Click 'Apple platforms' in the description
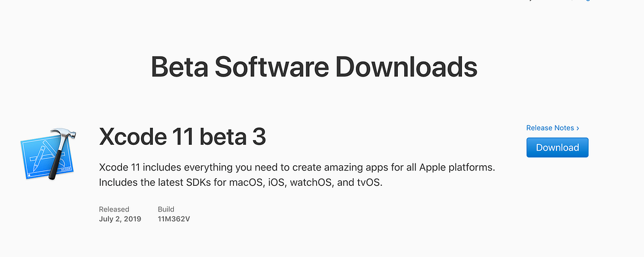This screenshot has height=257, width=644. click(457, 168)
